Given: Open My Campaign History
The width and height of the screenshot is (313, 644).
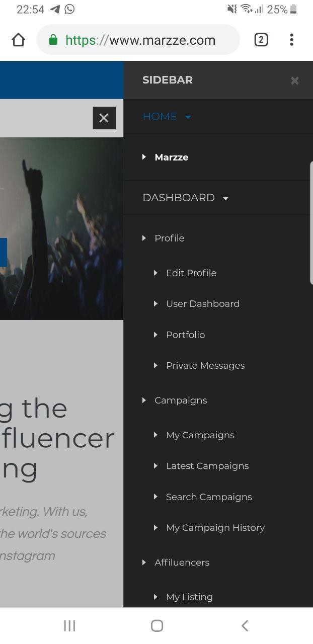Looking at the screenshot, I should (x=215, y=528).
